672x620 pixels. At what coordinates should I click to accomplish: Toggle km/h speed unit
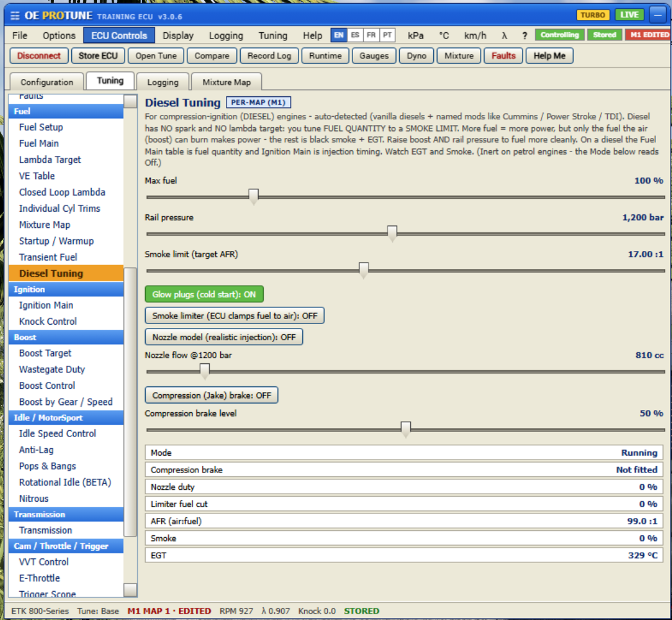(476, 35)
